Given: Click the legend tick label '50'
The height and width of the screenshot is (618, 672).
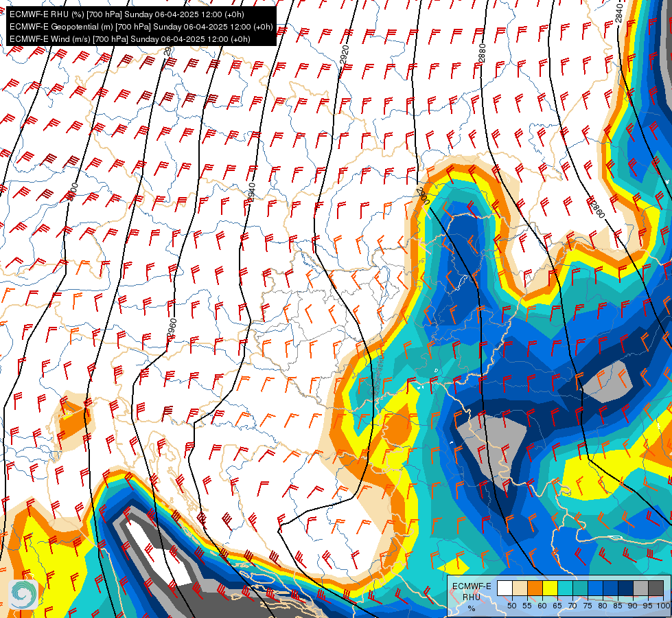Looking at the screenshot, I should 511,606.
